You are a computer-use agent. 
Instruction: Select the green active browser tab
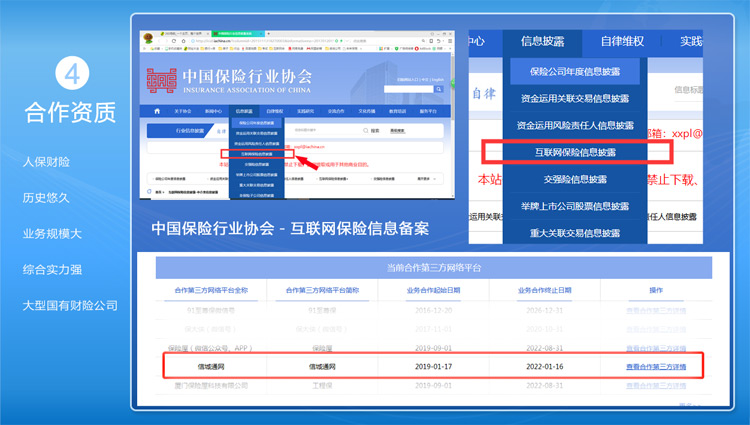tap(238, 33)
